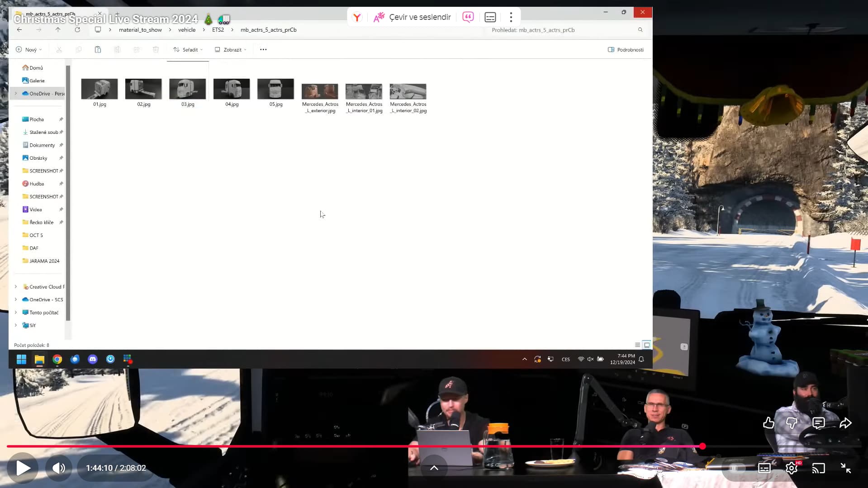Select the Mercedes_Actros_L_exterior.jpg thumbnail

[x=320, y=92]
